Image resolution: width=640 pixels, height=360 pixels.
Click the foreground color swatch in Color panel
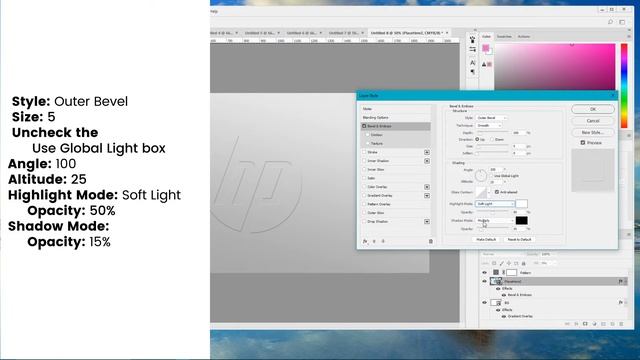[x=486, y=49]
